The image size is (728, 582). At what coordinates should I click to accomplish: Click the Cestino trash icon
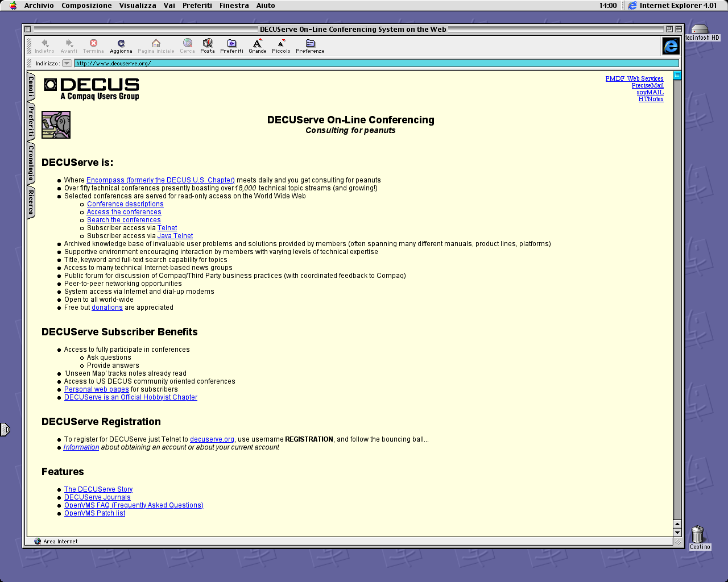click(698, 534)
